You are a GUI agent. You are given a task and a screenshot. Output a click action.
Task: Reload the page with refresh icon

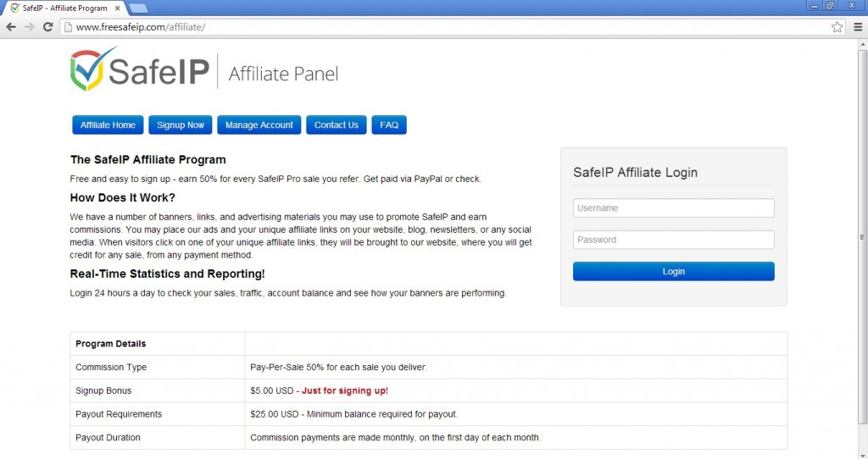tap(47, 26)
